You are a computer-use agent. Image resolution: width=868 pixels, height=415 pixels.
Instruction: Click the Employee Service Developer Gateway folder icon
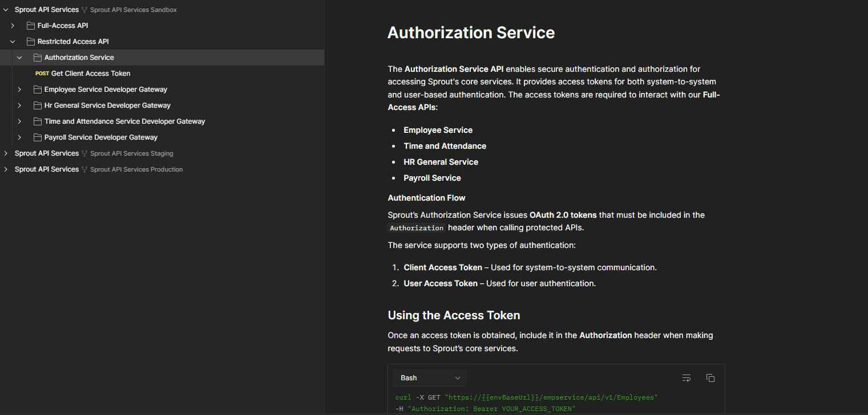pyautogui.click(x=38, y=89)
